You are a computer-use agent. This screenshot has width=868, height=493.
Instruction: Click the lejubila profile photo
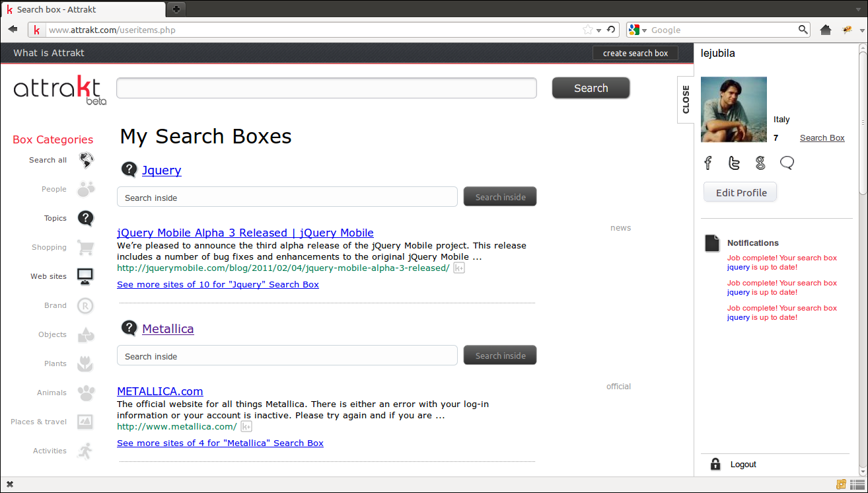click(734, 109)
